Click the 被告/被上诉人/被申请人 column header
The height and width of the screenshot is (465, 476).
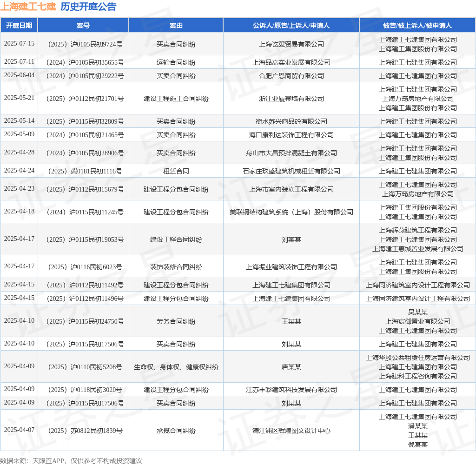(x=417, y=26)
